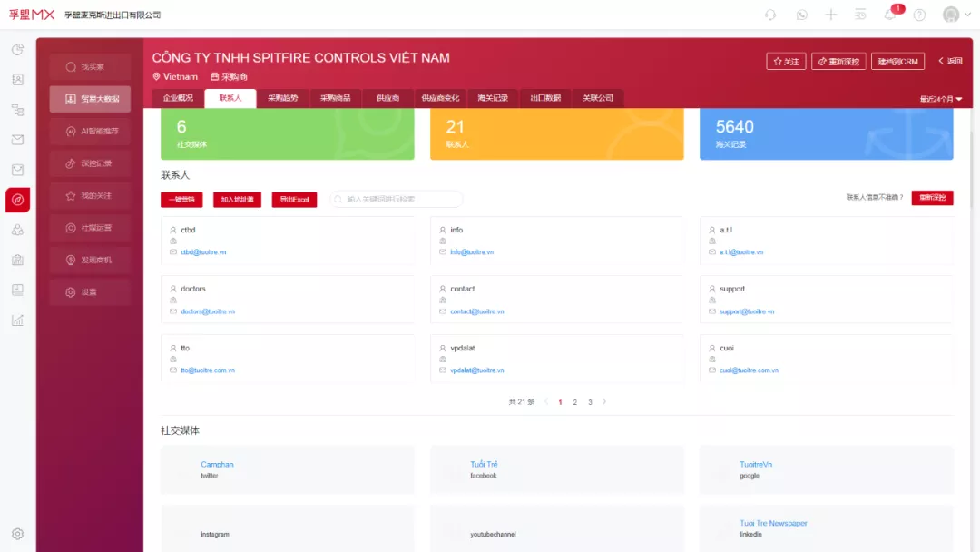Open the notification bell with badge
This screenshot has width=980, height=552.
pos(890,15)
